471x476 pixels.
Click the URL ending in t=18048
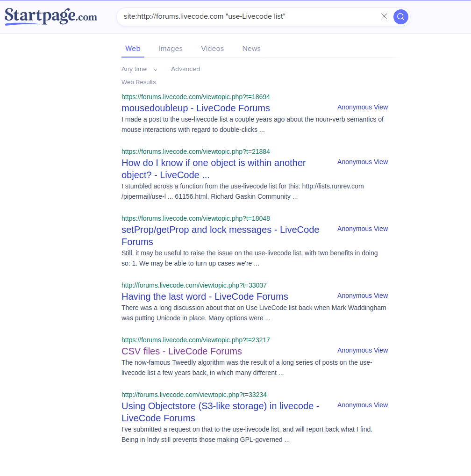pos(196,218)
